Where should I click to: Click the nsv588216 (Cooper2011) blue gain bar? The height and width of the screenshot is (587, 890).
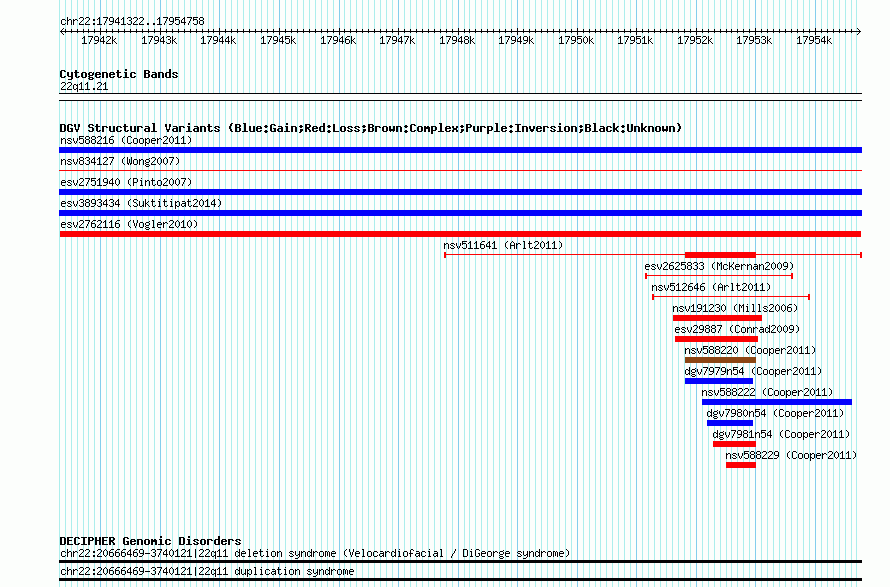pos(460,150)
